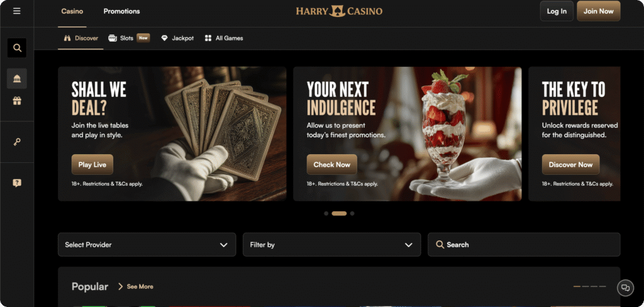Click the Join Now button
The width and height of the screenshot is (644, 307).
point(599,11)
